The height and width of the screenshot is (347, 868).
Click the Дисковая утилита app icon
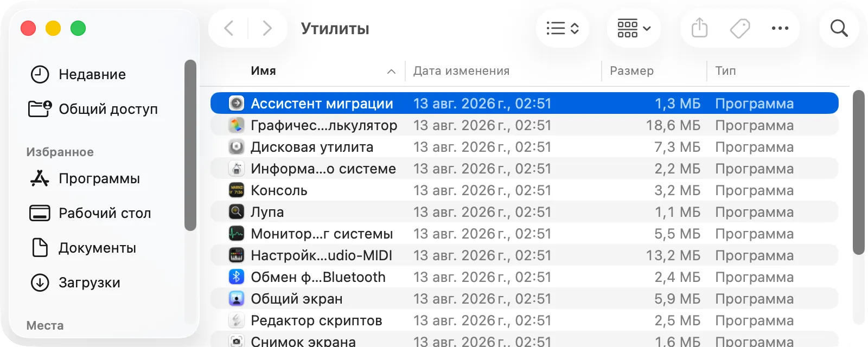pyautogui.click(x=237, y=146)
